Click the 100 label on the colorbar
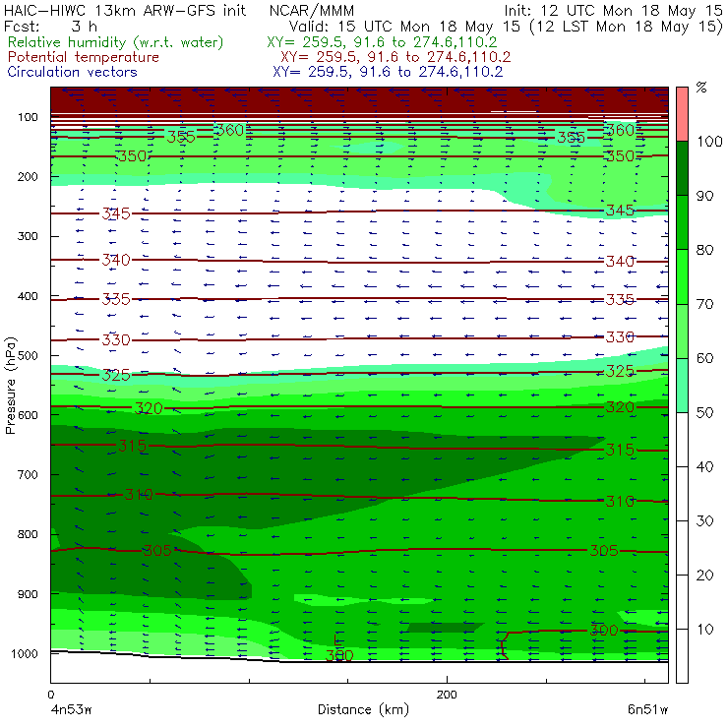728x728 pixels. tap(709, 141)
